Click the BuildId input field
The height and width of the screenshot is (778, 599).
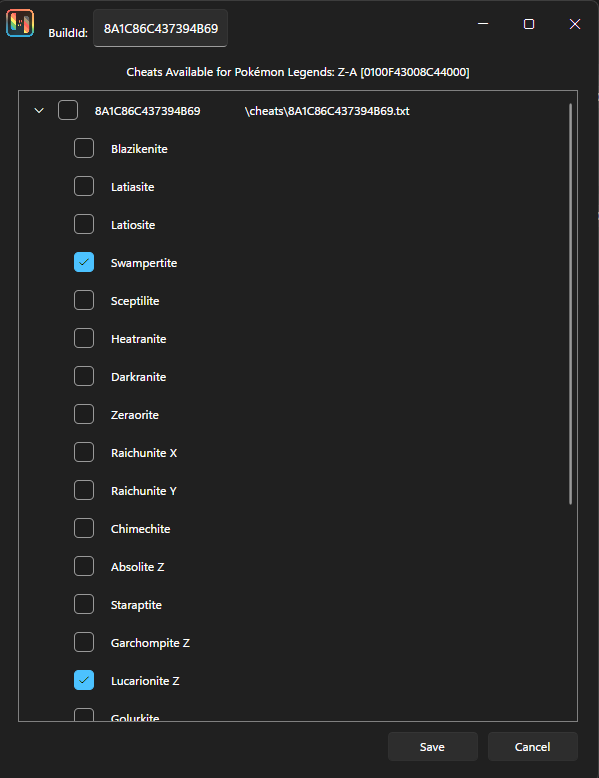tap(160, 28)
